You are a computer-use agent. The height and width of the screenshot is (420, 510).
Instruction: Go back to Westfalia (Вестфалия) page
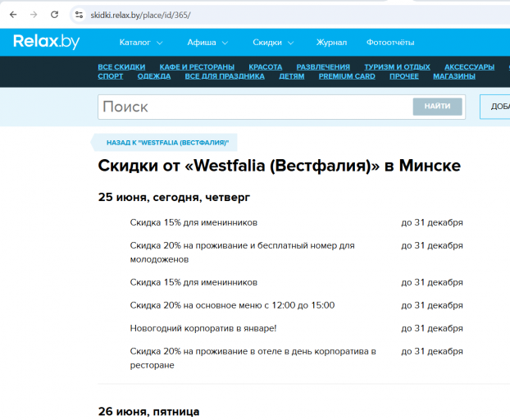pos(164,143)
